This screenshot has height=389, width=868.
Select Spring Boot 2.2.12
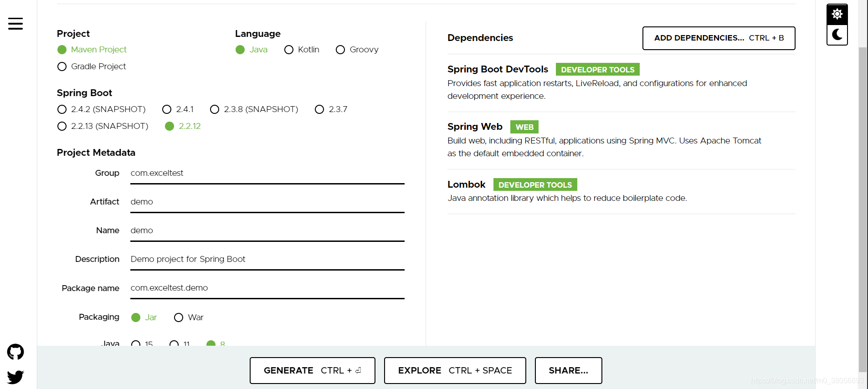183,126
